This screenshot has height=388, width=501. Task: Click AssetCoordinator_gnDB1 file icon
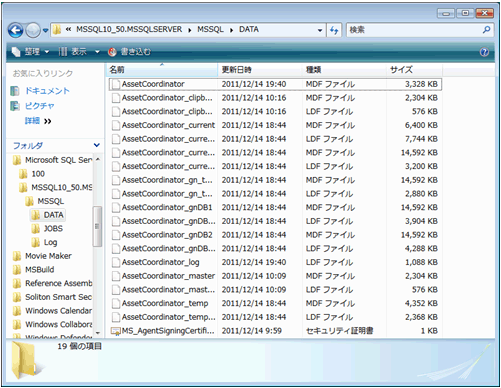click(116, 207)
